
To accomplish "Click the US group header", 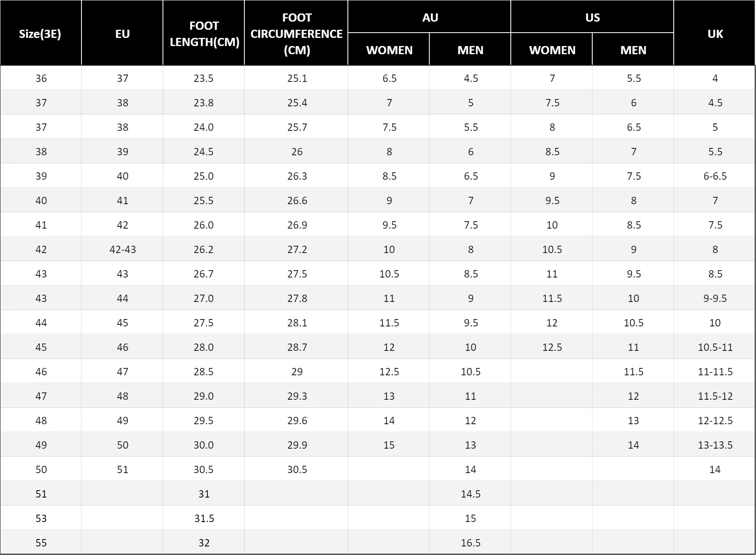I will pyautogui.click(x=592, y=18).
